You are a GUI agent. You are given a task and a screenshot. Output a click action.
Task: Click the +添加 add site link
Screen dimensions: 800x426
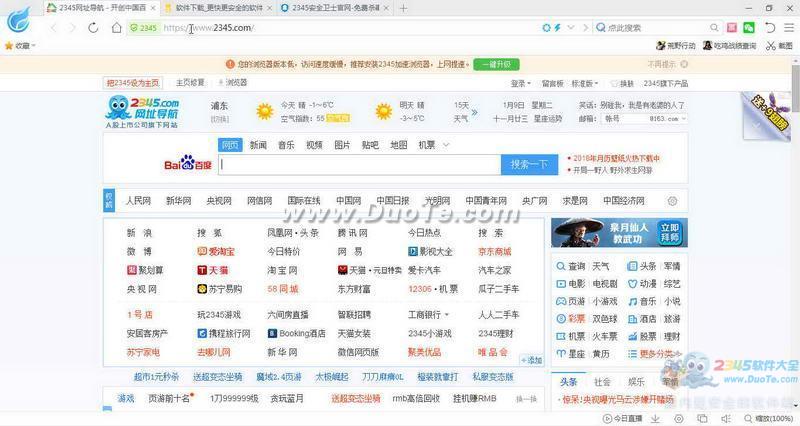click(531, 360)
